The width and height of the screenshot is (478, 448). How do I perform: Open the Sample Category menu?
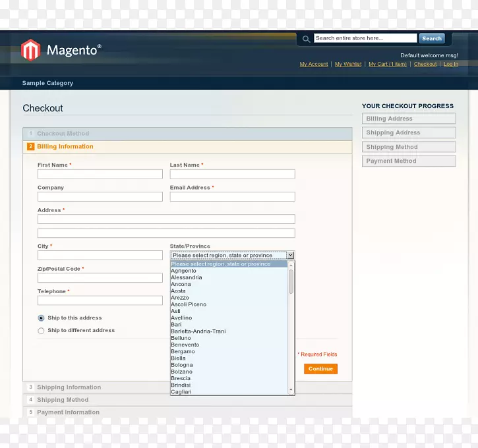[x=47, y=83]
